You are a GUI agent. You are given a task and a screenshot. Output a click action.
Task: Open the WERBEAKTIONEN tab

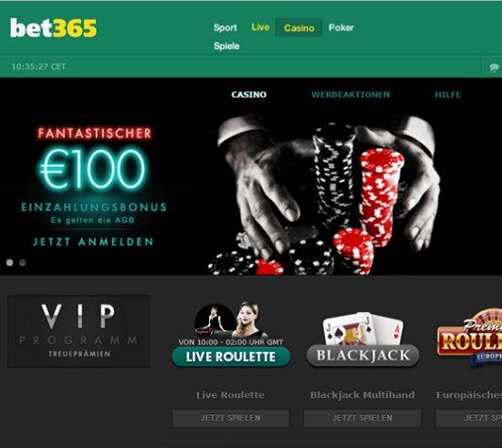350,94
